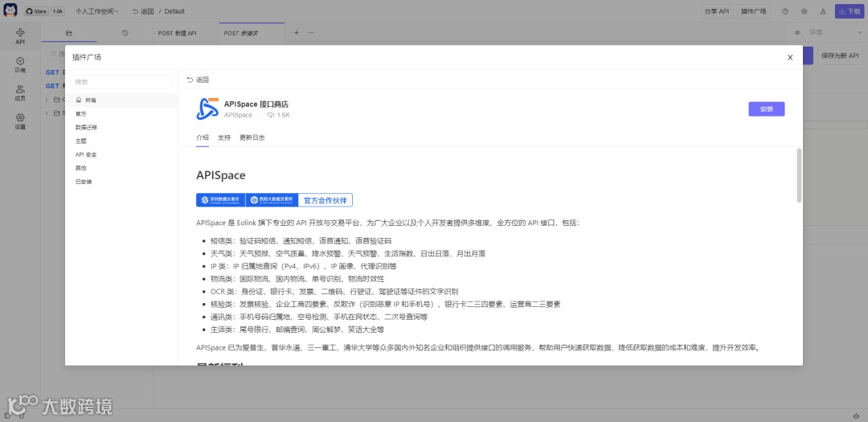Switch to 支持 tab
Screen dimensions: 868x422
(224, 137)
